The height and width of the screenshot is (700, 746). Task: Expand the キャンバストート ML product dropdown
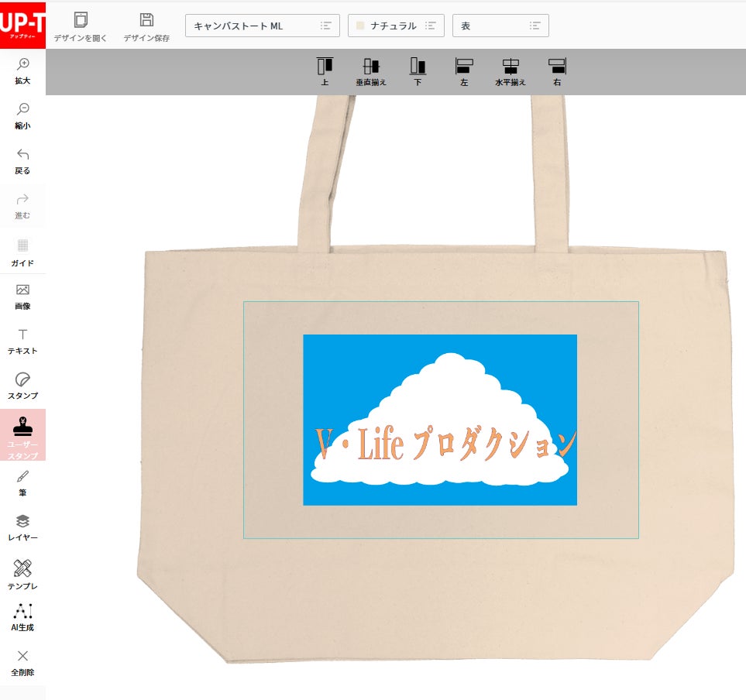coord(262,26)
